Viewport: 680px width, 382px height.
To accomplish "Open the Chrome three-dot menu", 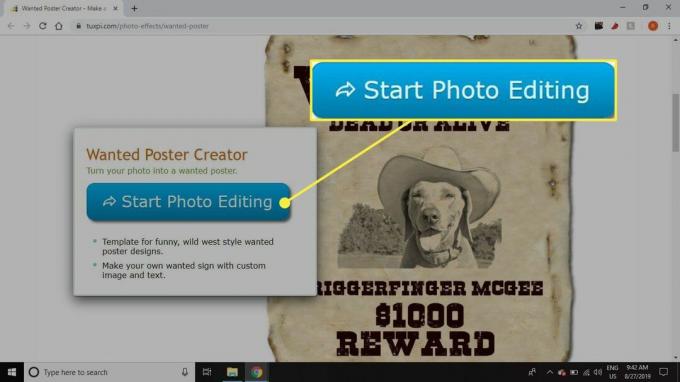I will [669, 26].
